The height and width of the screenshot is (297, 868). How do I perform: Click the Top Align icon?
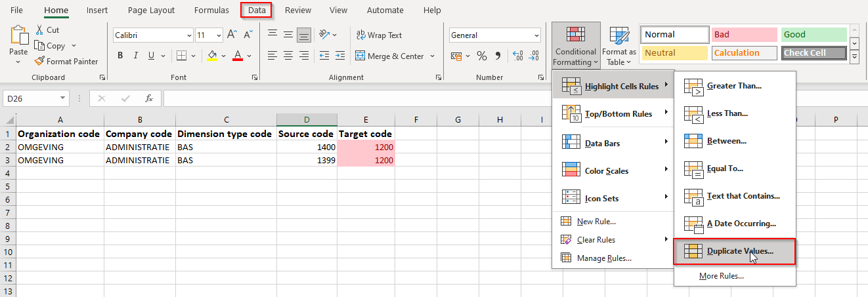(272, 35)
